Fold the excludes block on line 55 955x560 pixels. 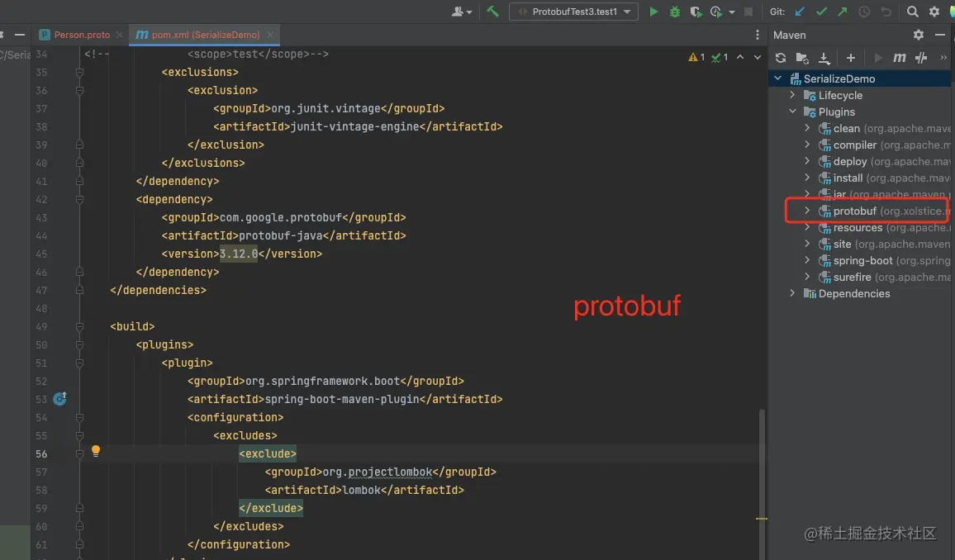coord(79,436)
